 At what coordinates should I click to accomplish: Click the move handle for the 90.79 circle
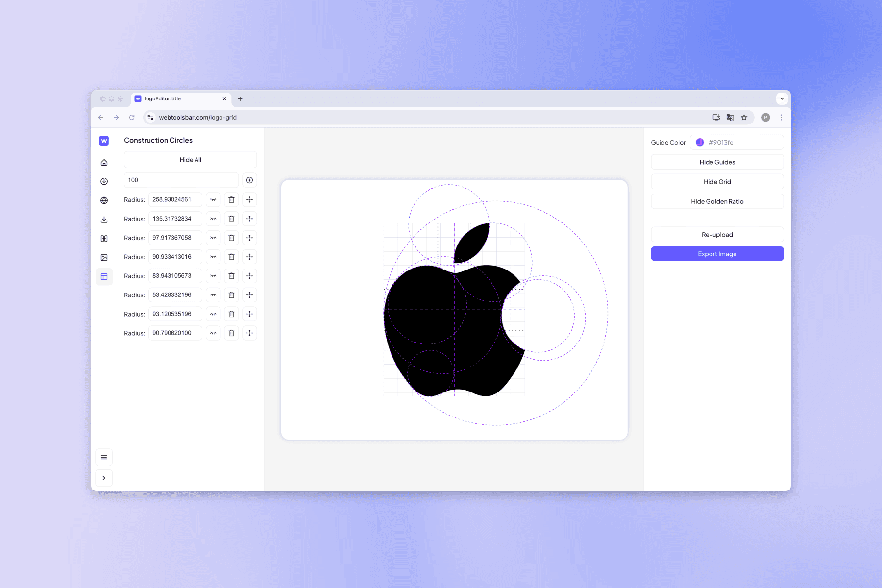pos(249,333)
